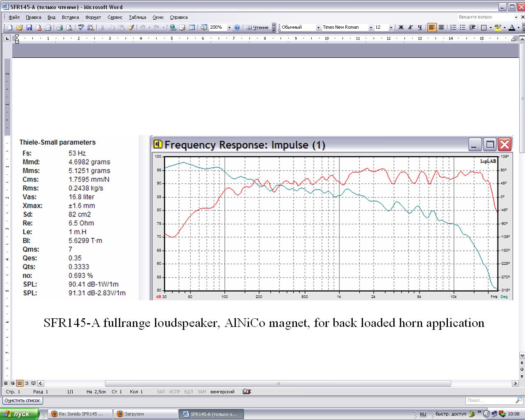
Task: Switch to Reading layout view icon
Action: (x=34, y=383)
